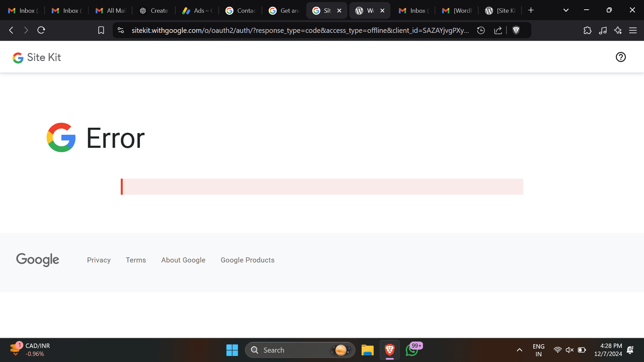Open the extensions puzzle piece icon
The width and height of the screenshot is (644, 362).
click(587, 31)
